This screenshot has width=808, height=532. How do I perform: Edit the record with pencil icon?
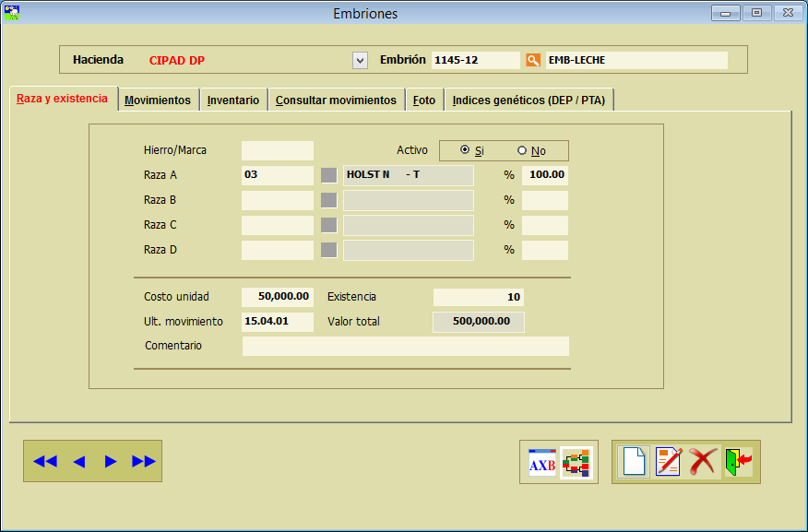(x=668, y=461)
